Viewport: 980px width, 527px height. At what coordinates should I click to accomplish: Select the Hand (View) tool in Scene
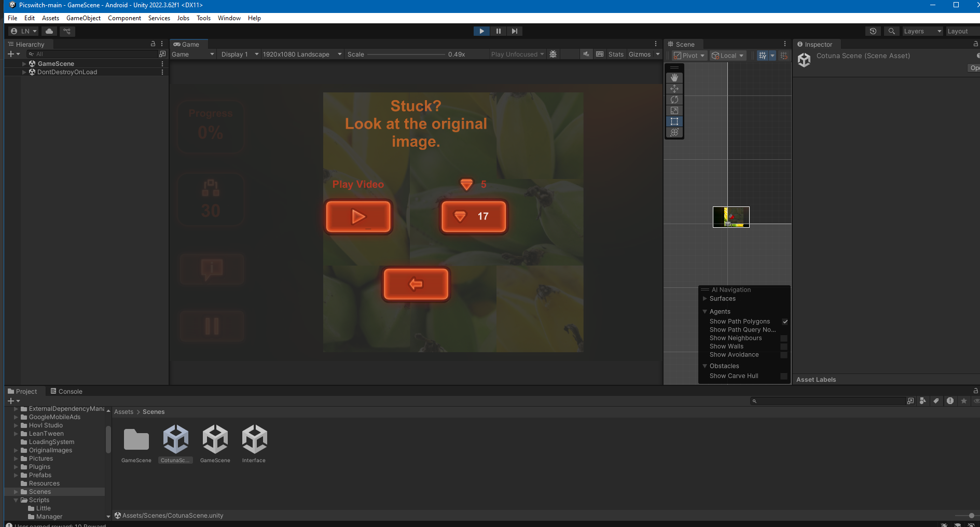pyautogui.click(x=674, y=78)
